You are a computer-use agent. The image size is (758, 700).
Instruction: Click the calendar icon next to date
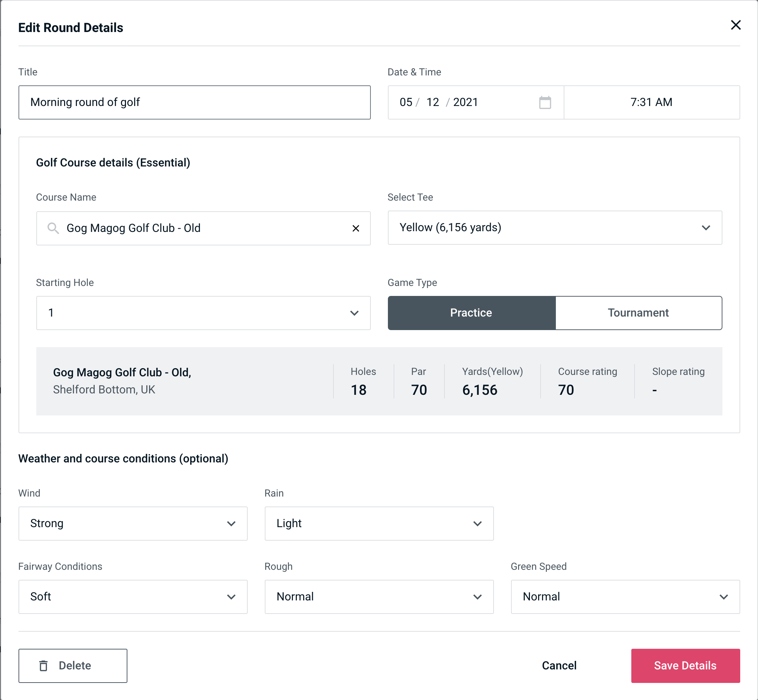(x=545, y=102)
